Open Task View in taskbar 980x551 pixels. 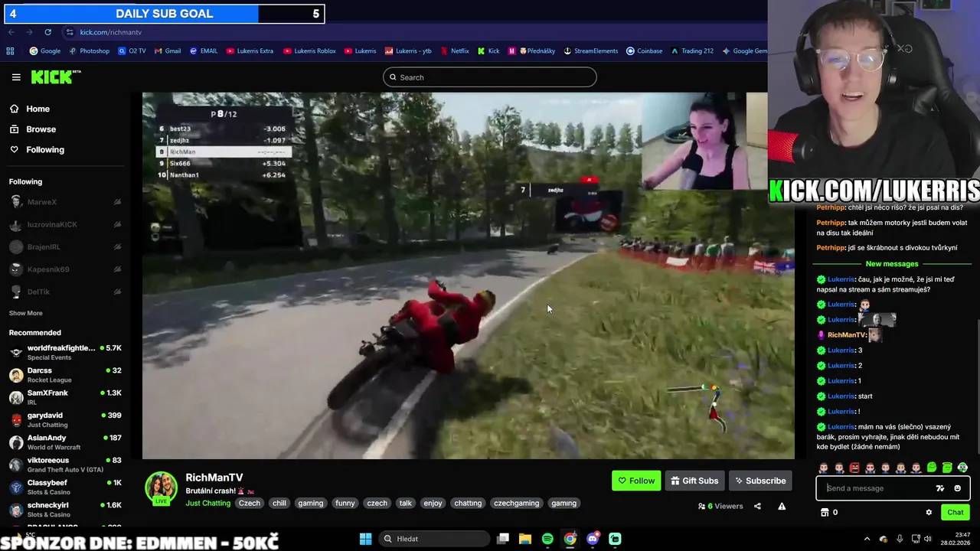[x=503, y=539]
